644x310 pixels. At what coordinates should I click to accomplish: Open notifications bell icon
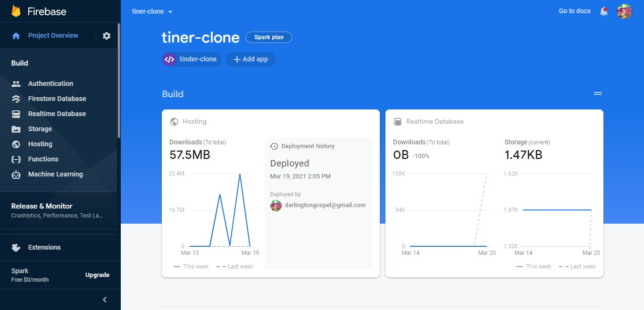(x=604, y=11)
